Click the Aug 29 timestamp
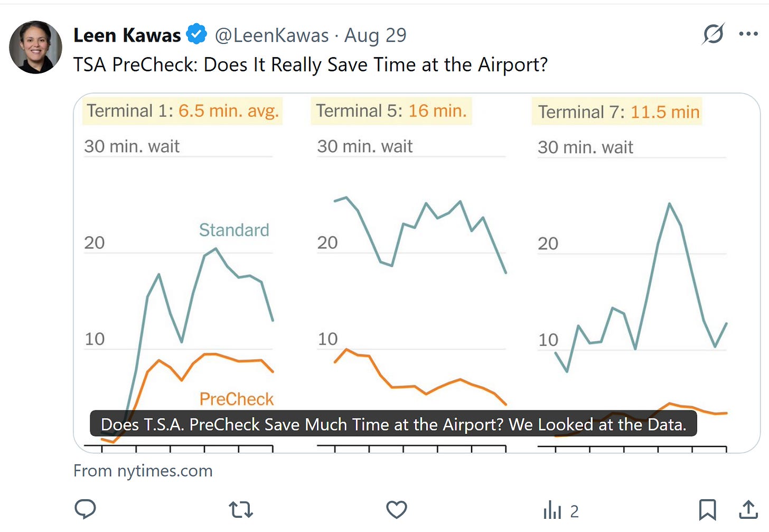This screenshot has width=769, height=532. click(x=376, y=35)
